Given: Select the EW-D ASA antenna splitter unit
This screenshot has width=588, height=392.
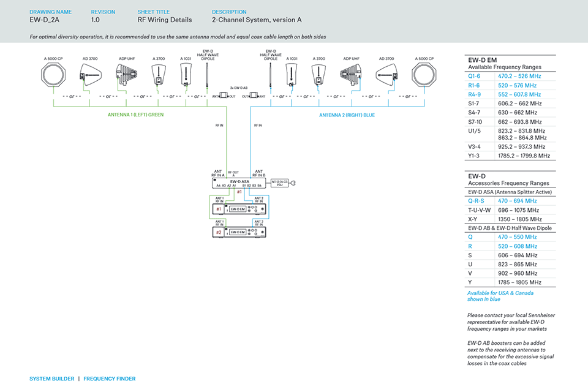Looking at the screenshot, I should [239, 183].
